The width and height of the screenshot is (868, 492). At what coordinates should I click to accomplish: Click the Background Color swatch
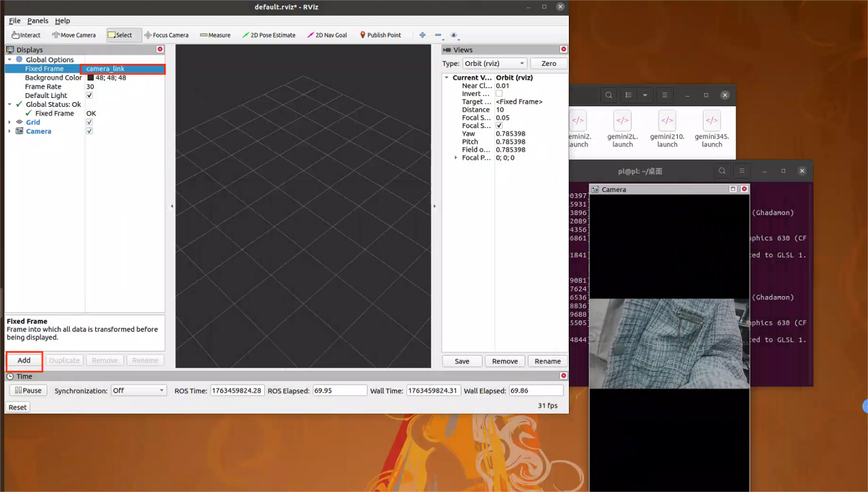pyautogui.click(x=90, y=78)
